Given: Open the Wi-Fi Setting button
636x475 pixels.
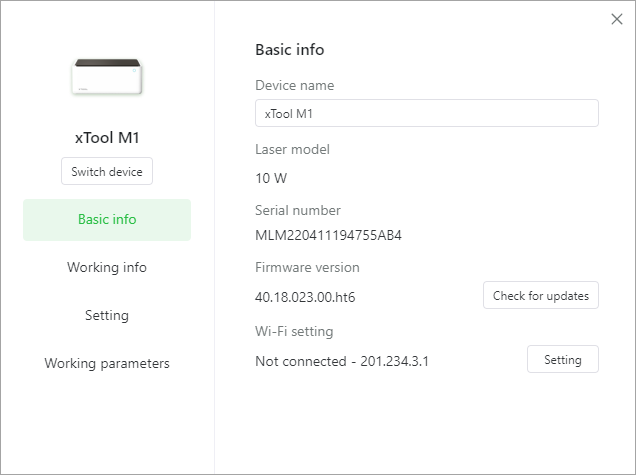Looking at the screenshot, I should tap(563, 359).
